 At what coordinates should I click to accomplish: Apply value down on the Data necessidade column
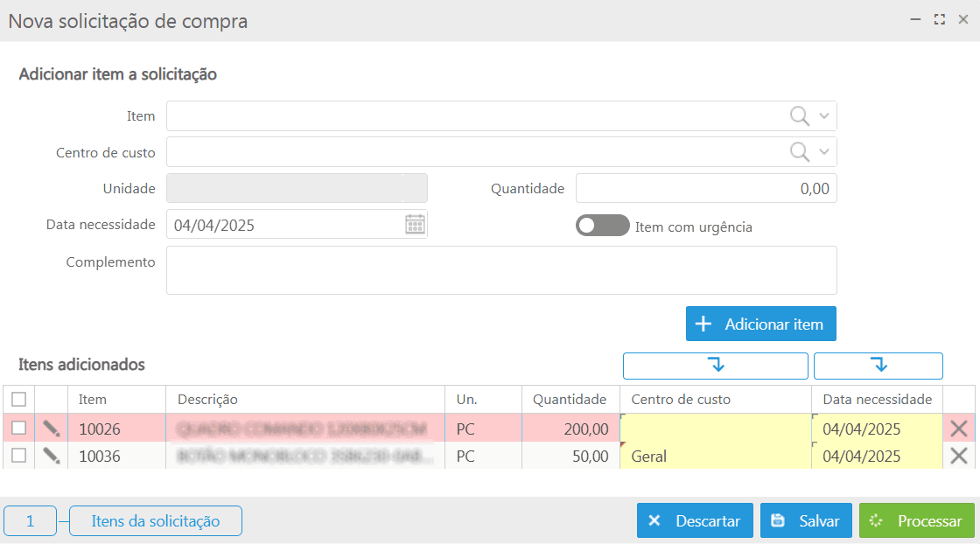(x=878, y=366)
